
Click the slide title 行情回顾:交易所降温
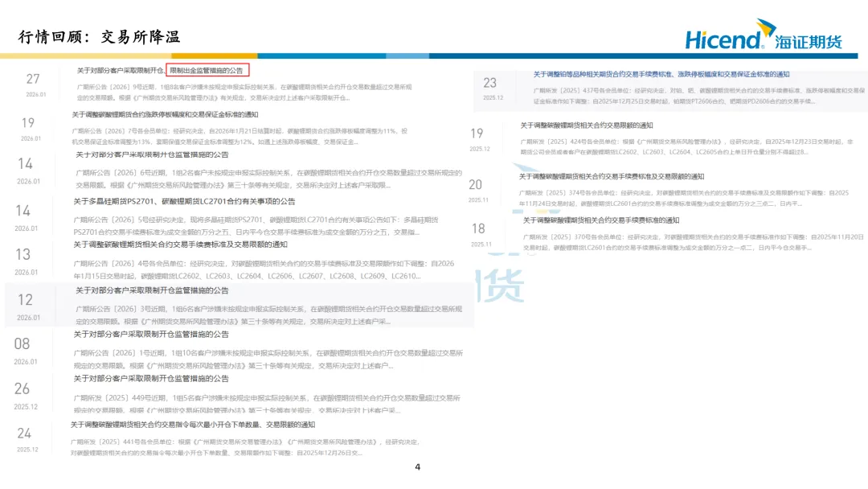[99, 37]
